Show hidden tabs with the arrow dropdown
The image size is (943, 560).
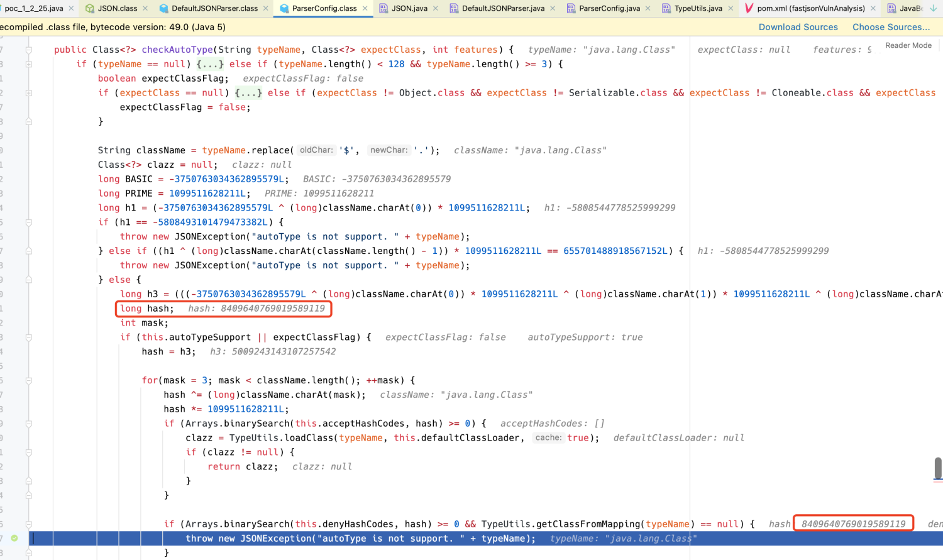pos(934,8)
